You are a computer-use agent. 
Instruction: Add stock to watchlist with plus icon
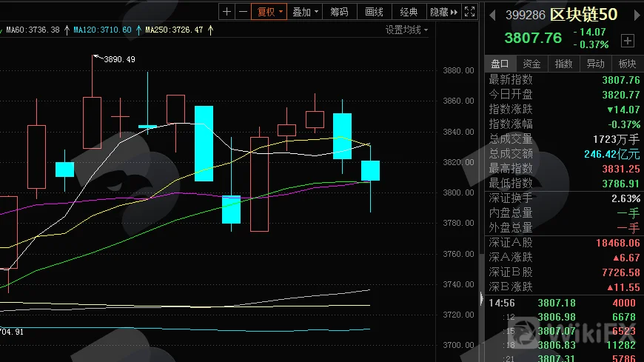tap(627, 41)
